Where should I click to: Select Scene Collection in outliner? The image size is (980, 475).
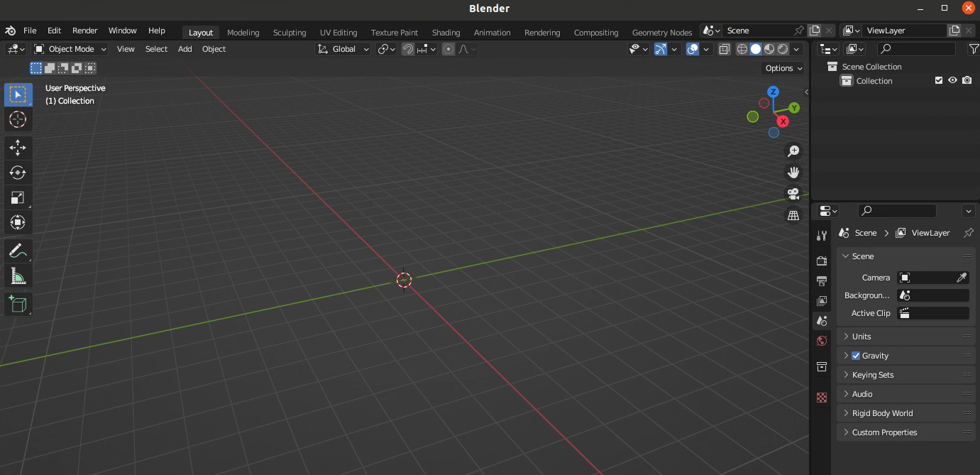(x=871, y=67)
